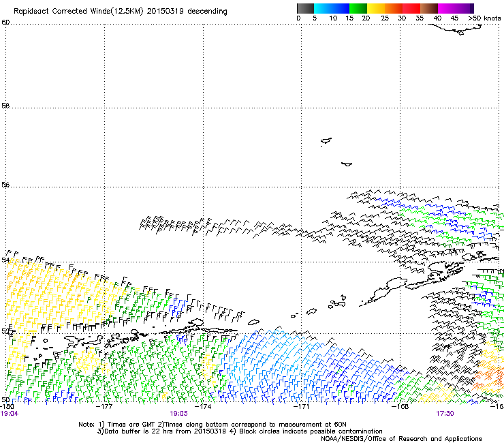Click the northern small island outline below 58
504x443 pixels.
pos(326,141)
